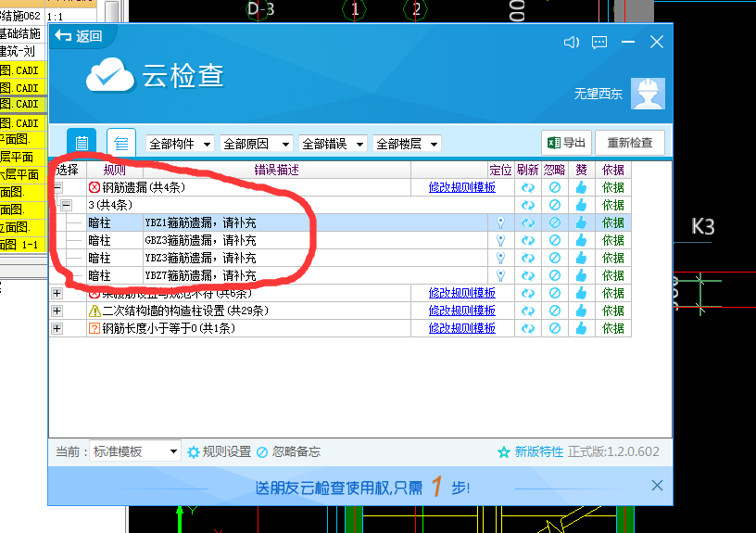Toggle the speaker sound icon
This screenshot has height=533, width=756.
coord(572,43)
